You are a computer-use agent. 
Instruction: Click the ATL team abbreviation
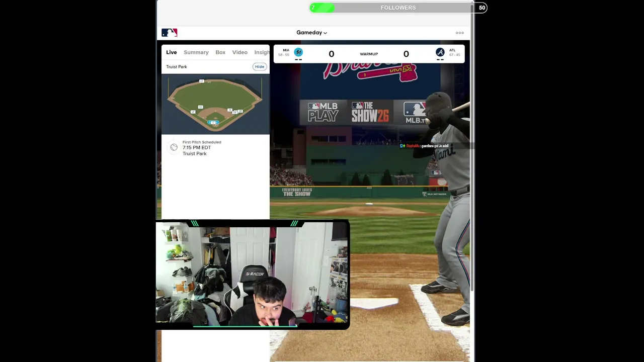pyautogui.click(x=452, y=50)
